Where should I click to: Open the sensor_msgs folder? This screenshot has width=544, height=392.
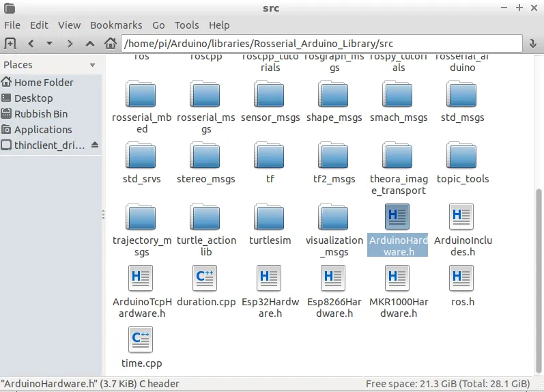coord(270,94)
